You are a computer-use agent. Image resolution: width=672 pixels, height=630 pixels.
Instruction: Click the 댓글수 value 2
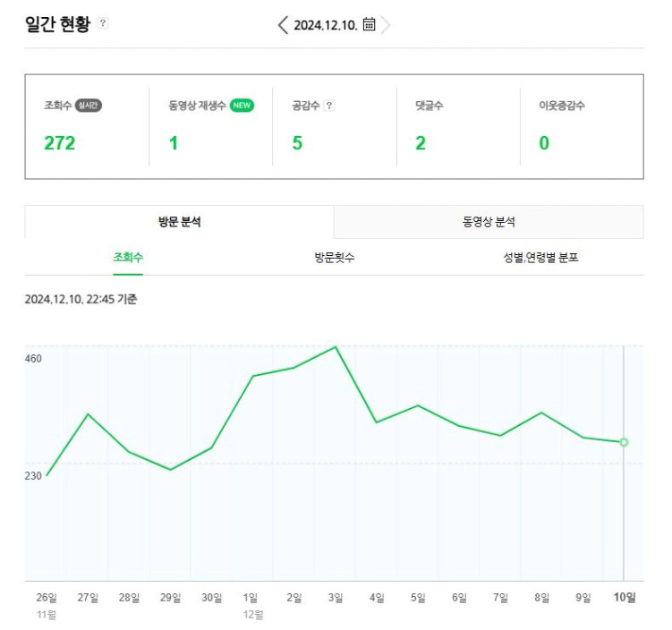pos(421,143)
